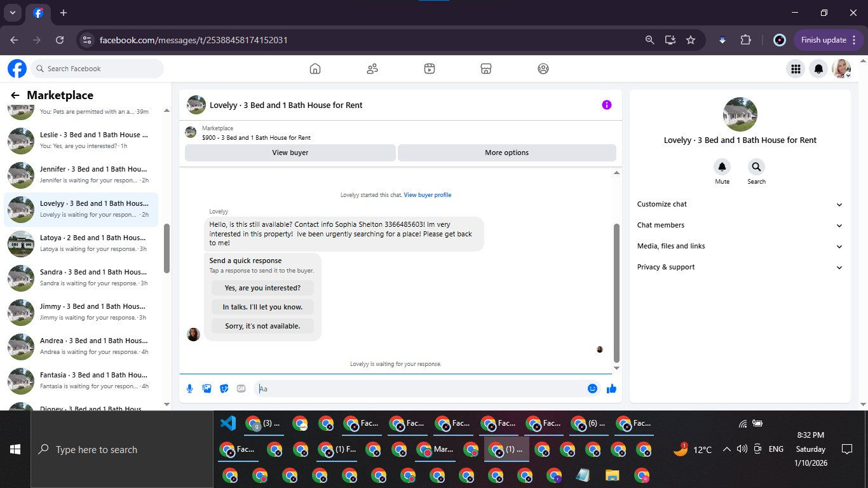Bookmark this page star icon
The width and height of the screenshot is (868, 488).
coord(691,40)
